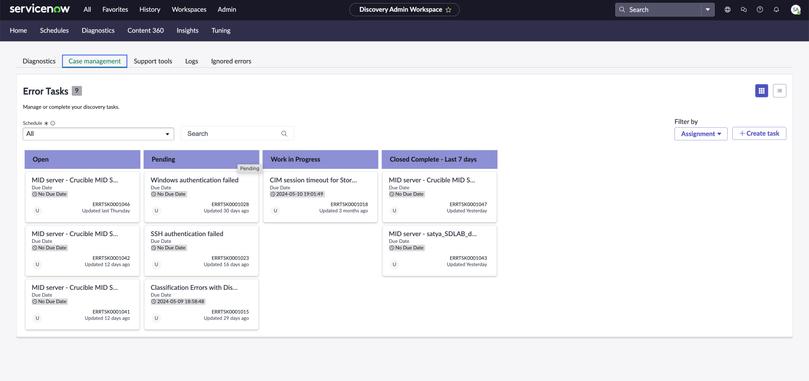This screenshot has width=809, height=381.
Task: Click the 'Updated 3 months ago' text
Action: tap(344, 211)
